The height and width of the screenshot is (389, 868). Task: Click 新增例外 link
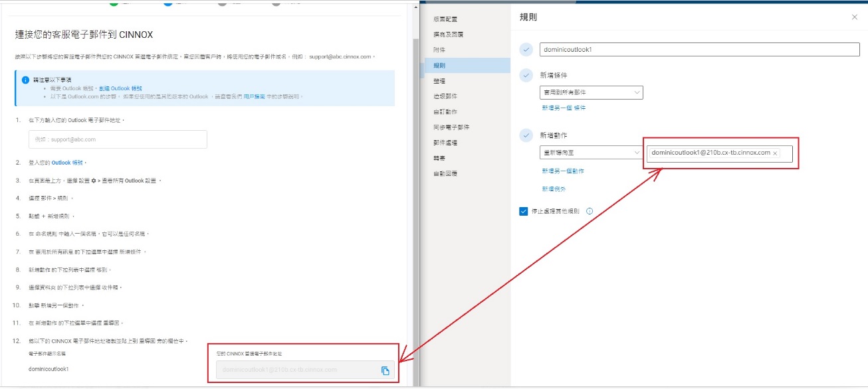554,189
